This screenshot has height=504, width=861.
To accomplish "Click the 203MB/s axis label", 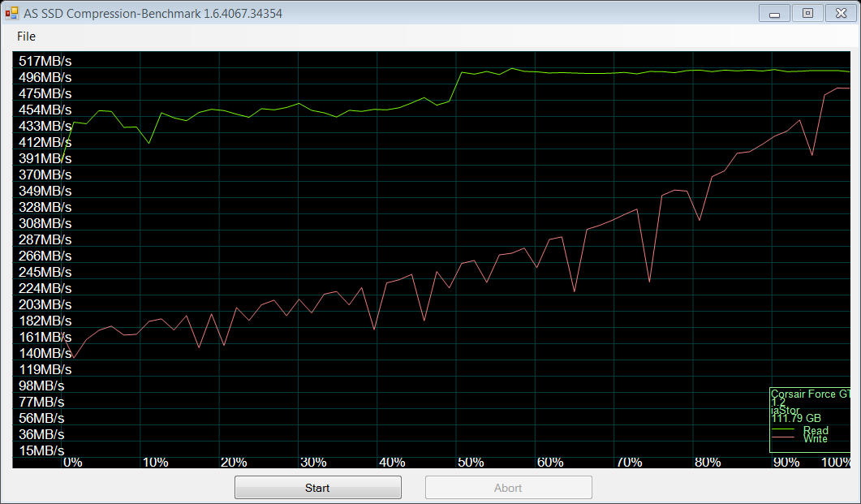I will pyautogui.click(x=45, y=304).
